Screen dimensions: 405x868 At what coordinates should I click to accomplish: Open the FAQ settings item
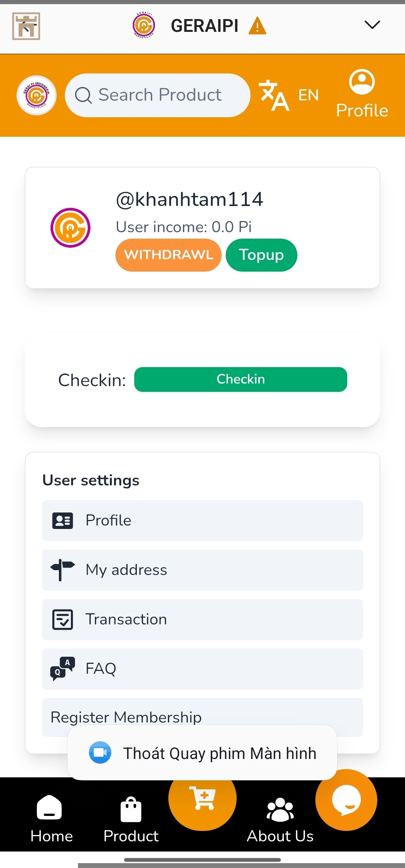(202, 669)
